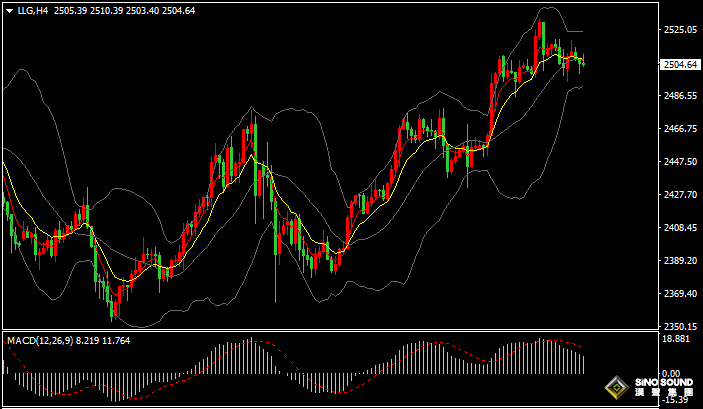Click the Sino Sound diamond logo icon
The width and height of the screenshot is (703, 409).
618,386
